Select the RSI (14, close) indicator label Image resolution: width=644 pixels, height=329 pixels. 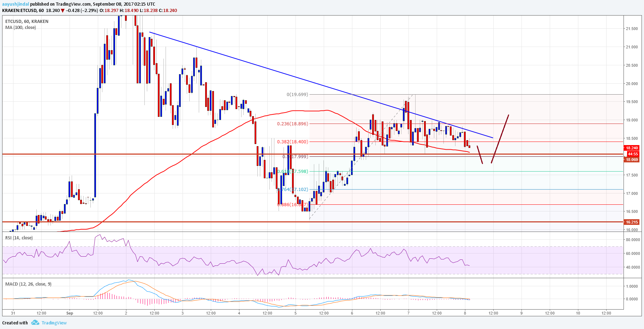click(19, 238)
